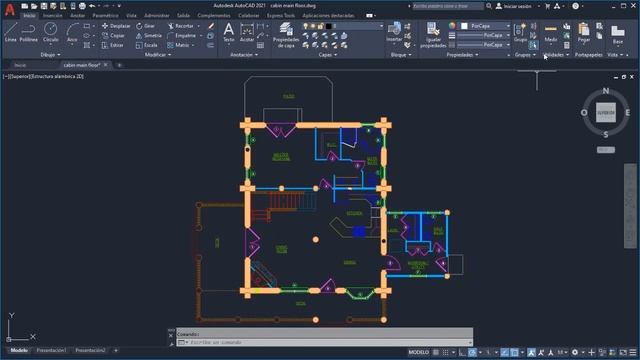640x360 pixels.
Task: Switch to the Presentación1 layout tab
Action: point(51,350)
